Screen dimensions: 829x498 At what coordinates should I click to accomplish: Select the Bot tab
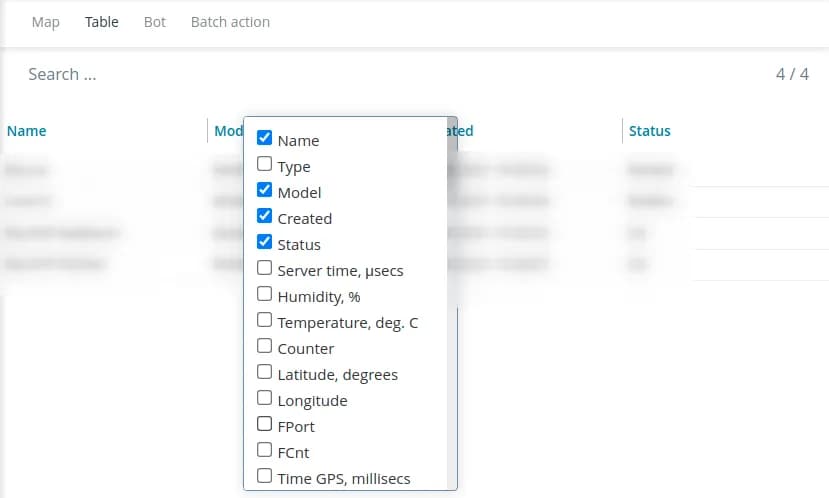pyautogui.click(x=155, y=22)
